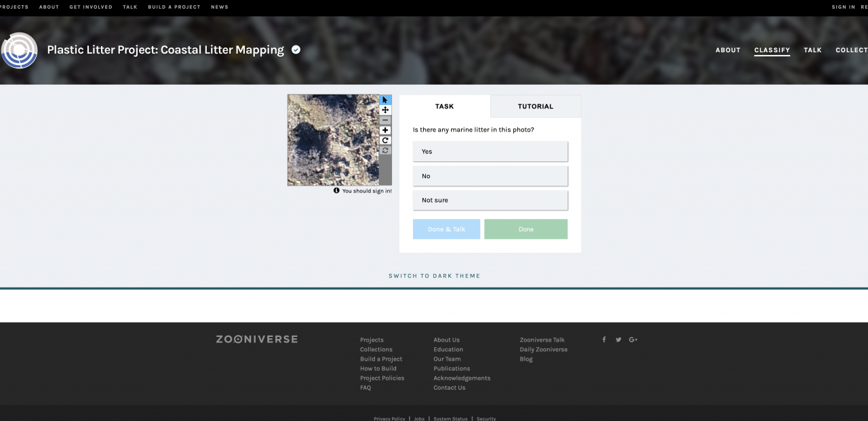This screenshot has height=421, width=868.
Task: Open Get Involved in top bar
Action: tap(91, 7)
